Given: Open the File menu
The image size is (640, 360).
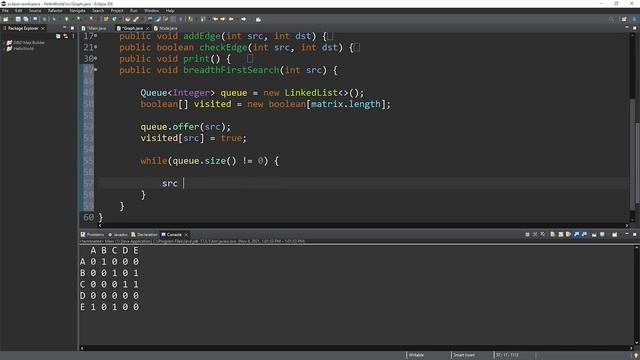Looking at the screenshot, I should coord(5,11).
